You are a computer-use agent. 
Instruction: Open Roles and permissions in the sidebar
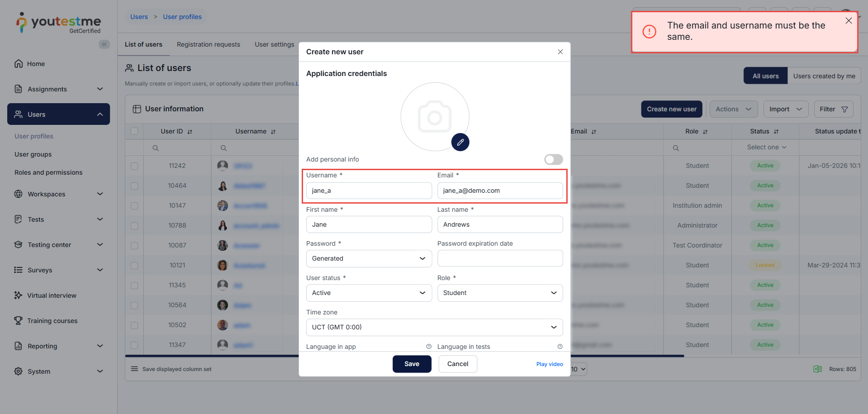click(x=48, y=172)
